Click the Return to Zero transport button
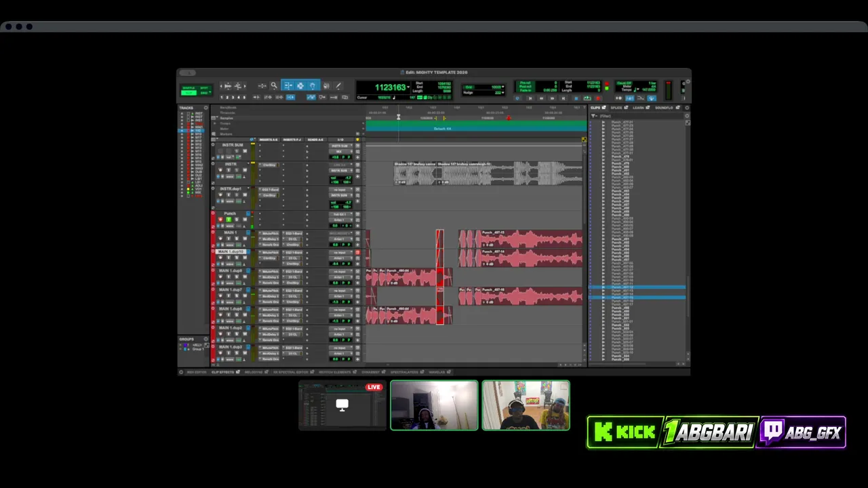The width and height of the screenshot is (868, 488). point(530,98)
